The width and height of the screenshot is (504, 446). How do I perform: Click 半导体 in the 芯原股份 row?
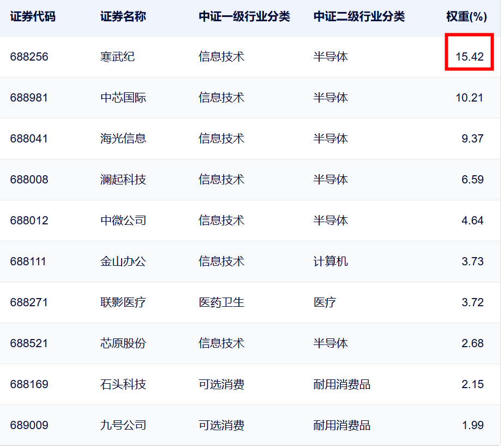[331, 343]
